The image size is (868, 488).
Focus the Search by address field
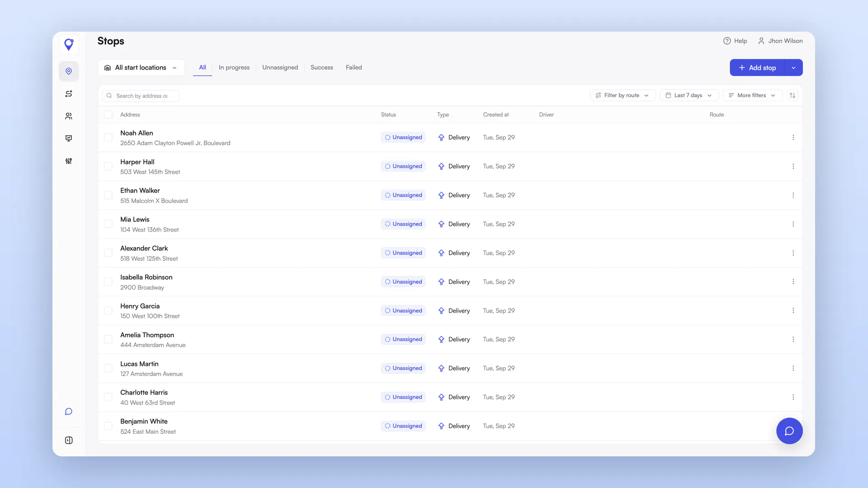[141, 96]
